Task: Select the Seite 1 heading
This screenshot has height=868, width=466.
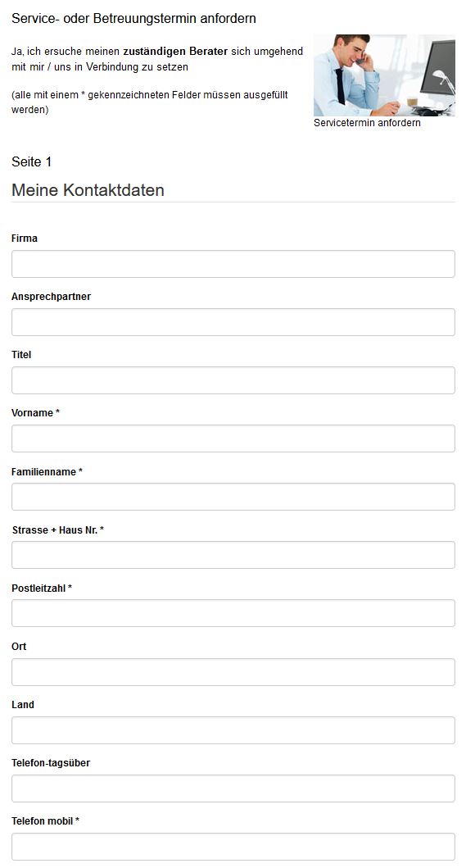Action: point(32,161)
